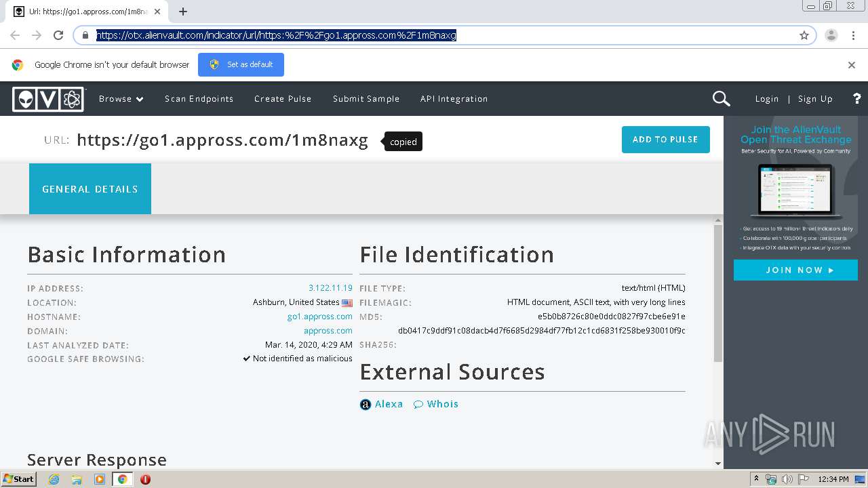The width and height of the screenshot is (868, 488).
Task: Click the United States flag icon
Action: coord(347,303)
